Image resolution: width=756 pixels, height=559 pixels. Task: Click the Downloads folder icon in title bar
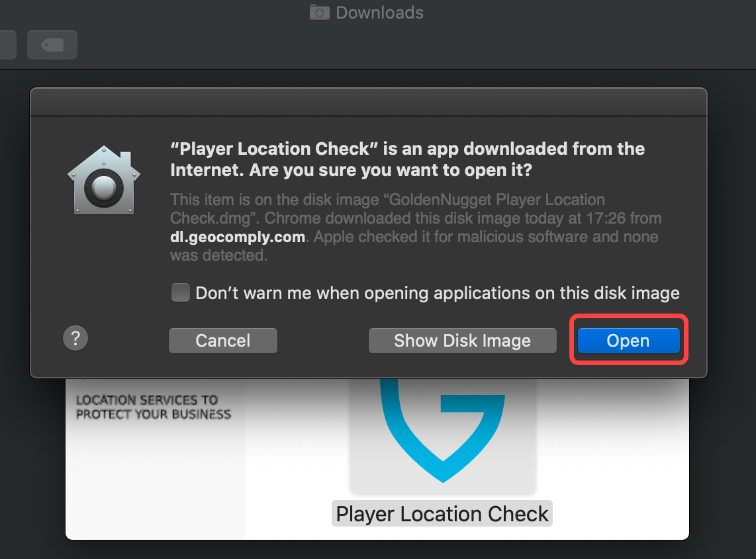(x=319, y=12)
